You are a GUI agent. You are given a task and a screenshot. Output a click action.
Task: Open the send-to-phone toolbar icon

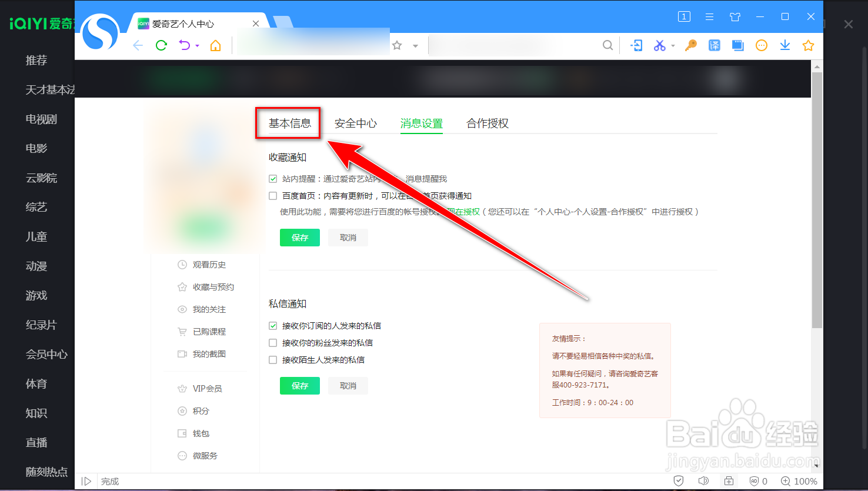636,45
